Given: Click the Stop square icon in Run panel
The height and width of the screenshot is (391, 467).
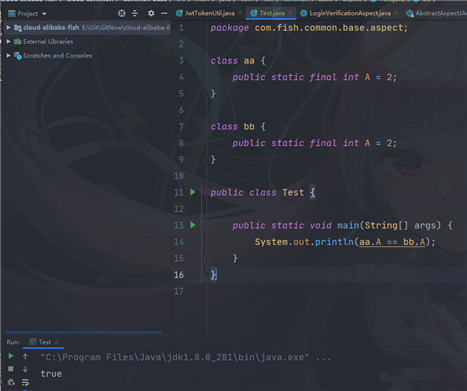Looking at the screenshot, I should point(11,369).
